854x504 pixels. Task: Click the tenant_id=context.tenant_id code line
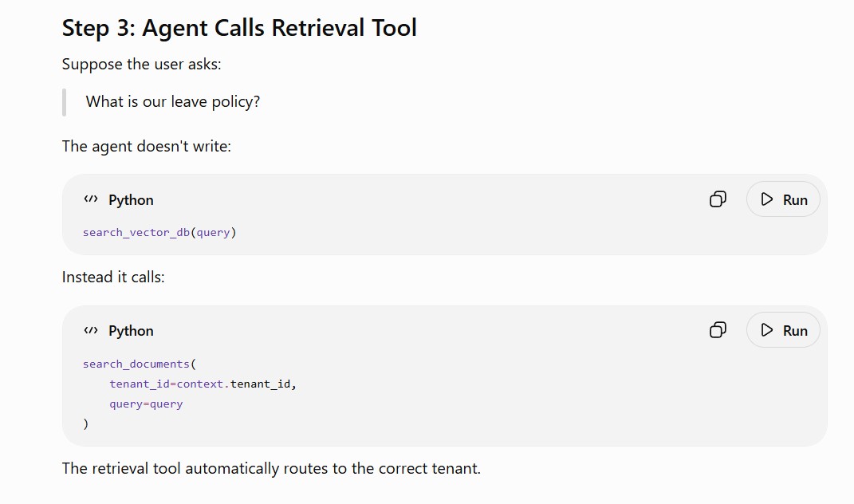[x=203, y=384]
